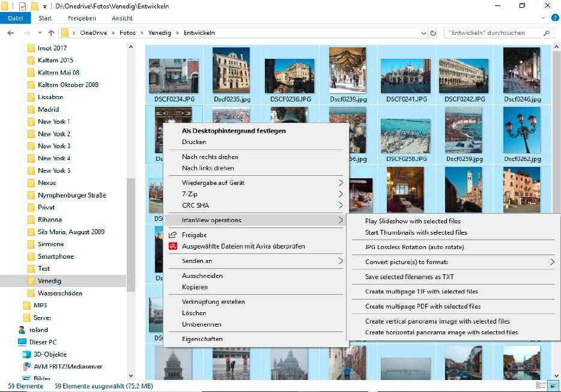
Task: Expand the 7-Zip submenu arrow
Action: pos(340,194)
